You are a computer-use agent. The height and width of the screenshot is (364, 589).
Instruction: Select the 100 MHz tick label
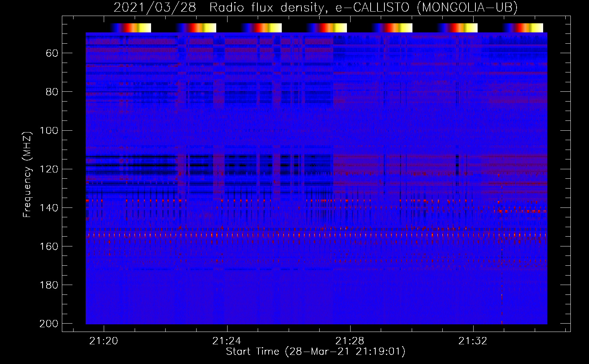(49, 130)
